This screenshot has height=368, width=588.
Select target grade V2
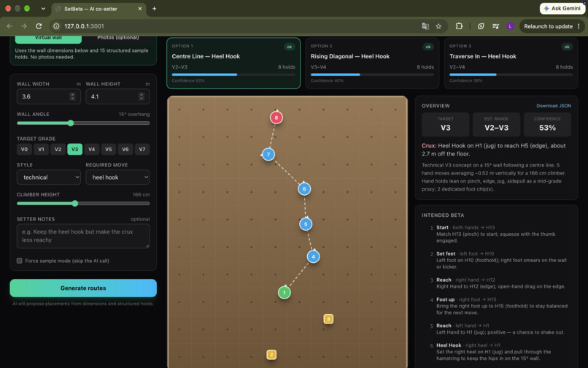click(x=58, y=149)
